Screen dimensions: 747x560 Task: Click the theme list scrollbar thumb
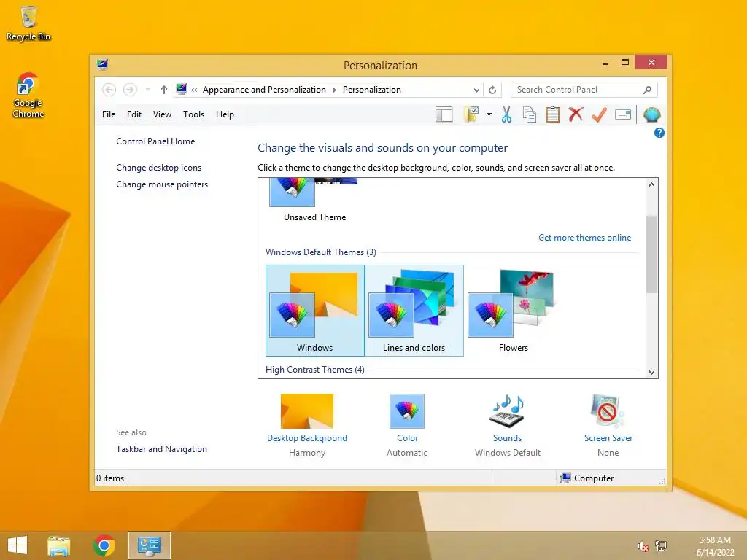[x=651, y=254]
